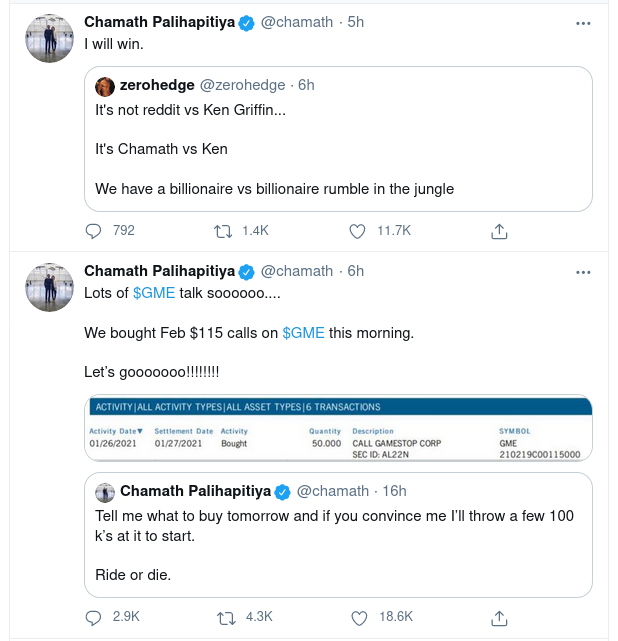Open more options on the first tweet
This screenshot has width=618, height=641.
(584, 22)
